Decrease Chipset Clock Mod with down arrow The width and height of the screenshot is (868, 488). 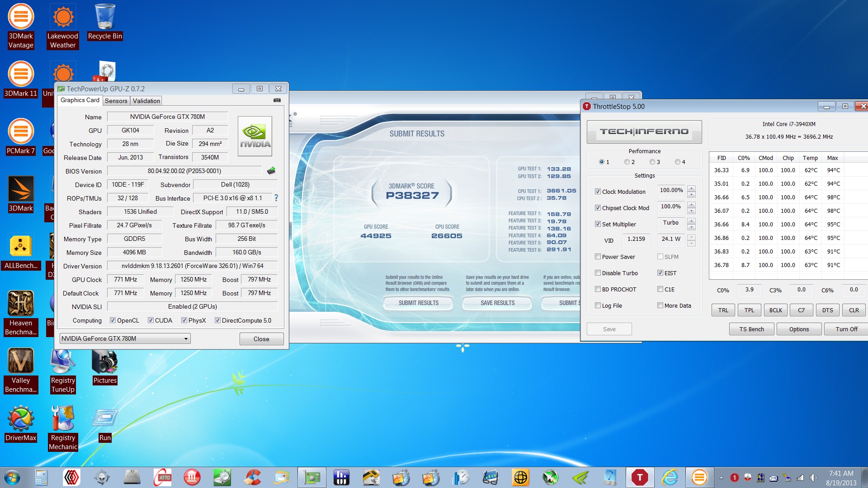[691, 211]
